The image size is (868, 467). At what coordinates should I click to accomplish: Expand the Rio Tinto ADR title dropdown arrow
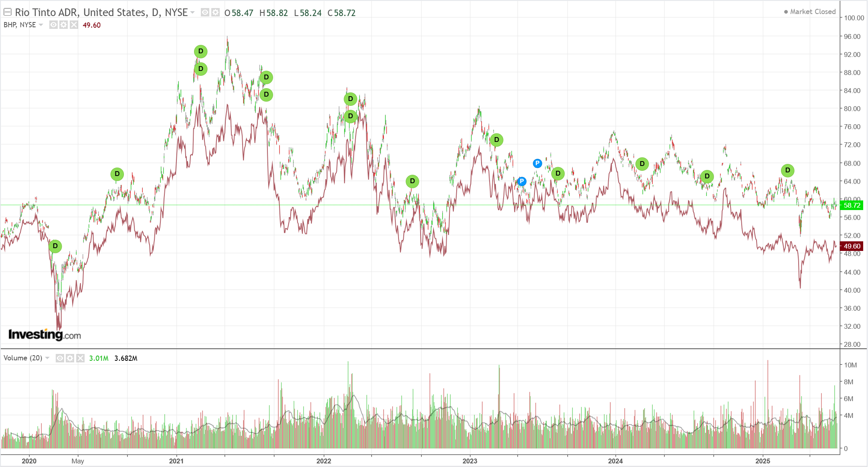tap(193, 12)
